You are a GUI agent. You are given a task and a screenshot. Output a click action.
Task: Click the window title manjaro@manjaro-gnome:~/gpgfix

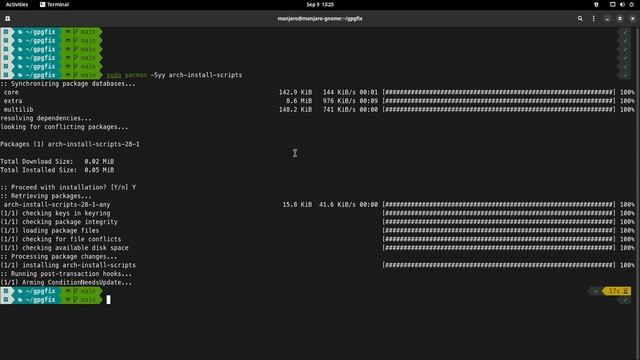coord(320,18)
